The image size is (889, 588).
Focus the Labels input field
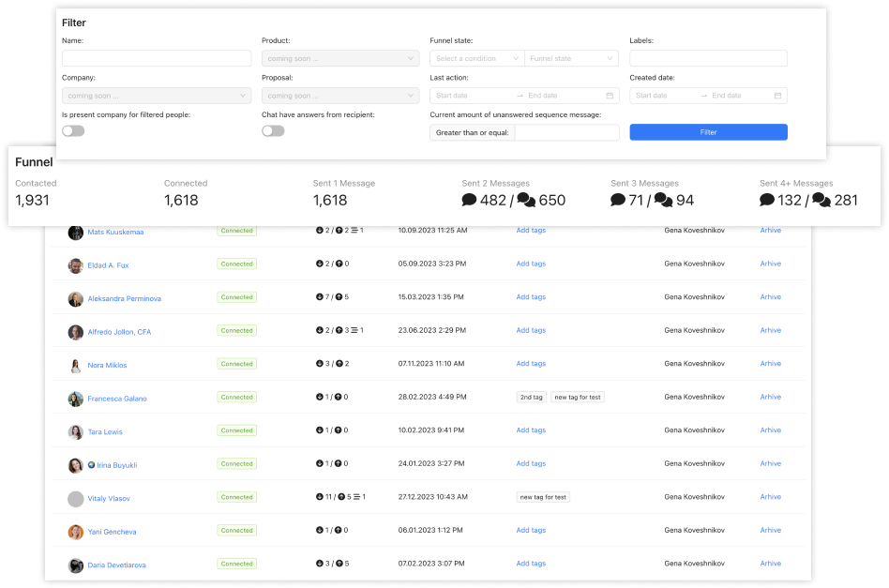(x=708, y=58)
